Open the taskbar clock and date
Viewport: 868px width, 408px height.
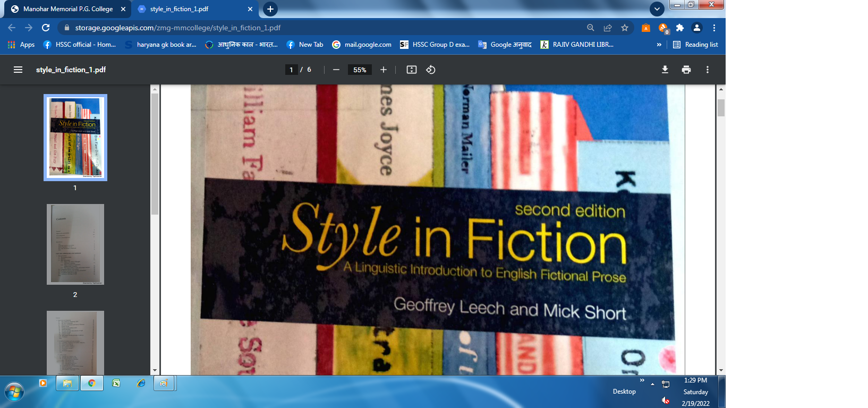(696, 392)
